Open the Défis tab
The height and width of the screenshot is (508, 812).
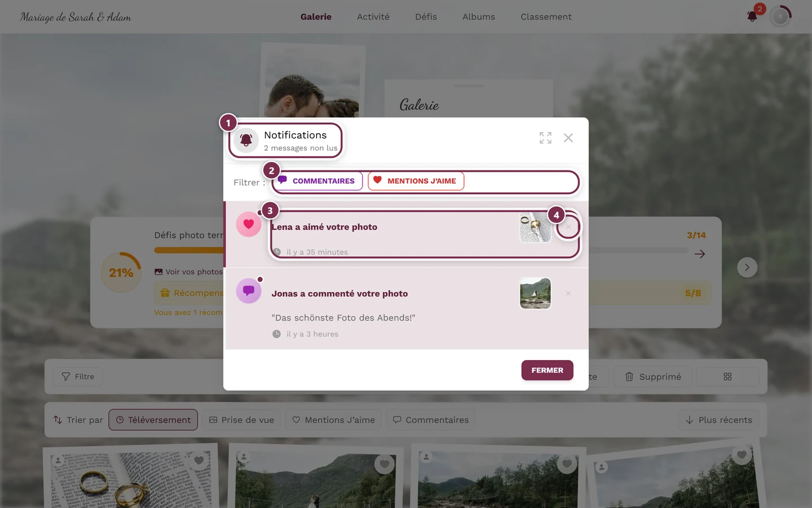click(426, 17)
